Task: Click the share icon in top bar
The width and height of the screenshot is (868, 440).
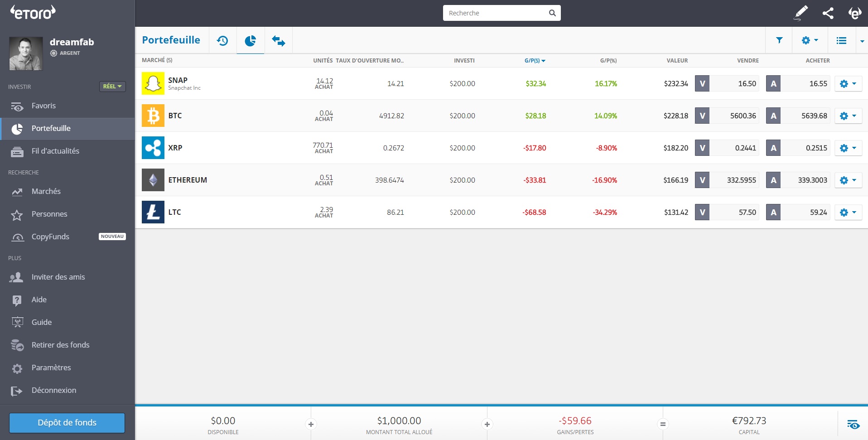Action: click(828, 13)
